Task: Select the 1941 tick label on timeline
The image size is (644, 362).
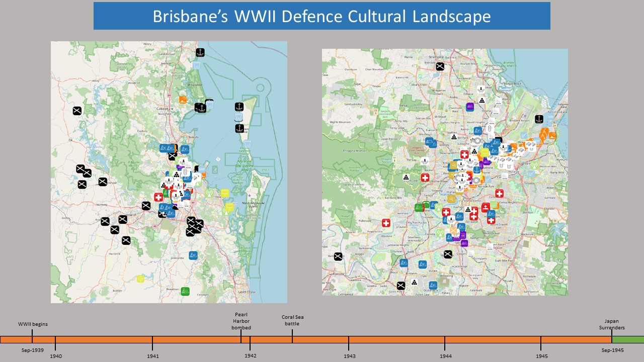Action: point(153,356)
